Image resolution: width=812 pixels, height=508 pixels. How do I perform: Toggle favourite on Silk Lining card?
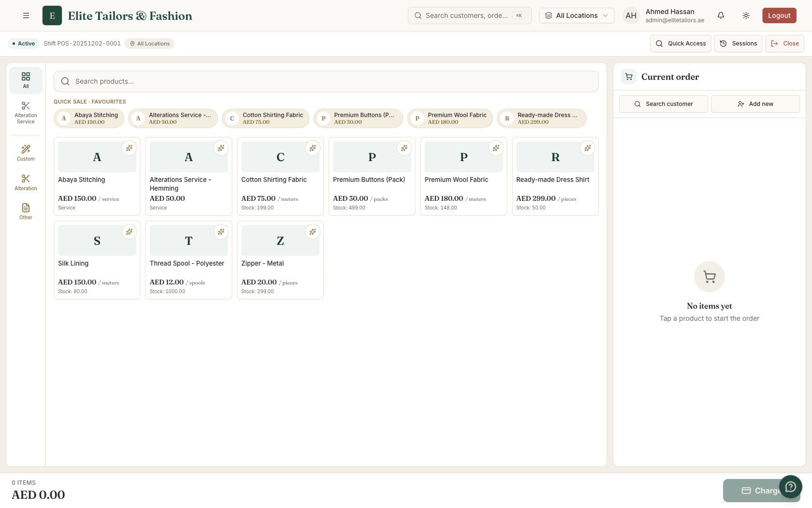tap(129, 232)
